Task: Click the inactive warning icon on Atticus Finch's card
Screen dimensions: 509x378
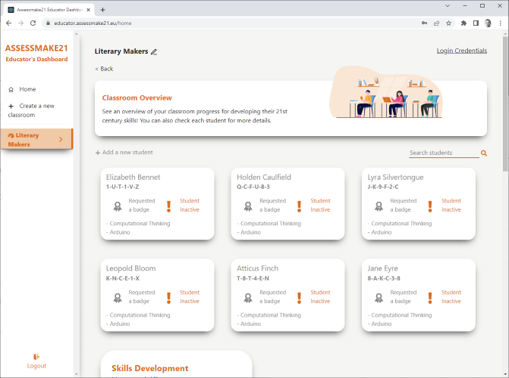Action: coord(299,298)
